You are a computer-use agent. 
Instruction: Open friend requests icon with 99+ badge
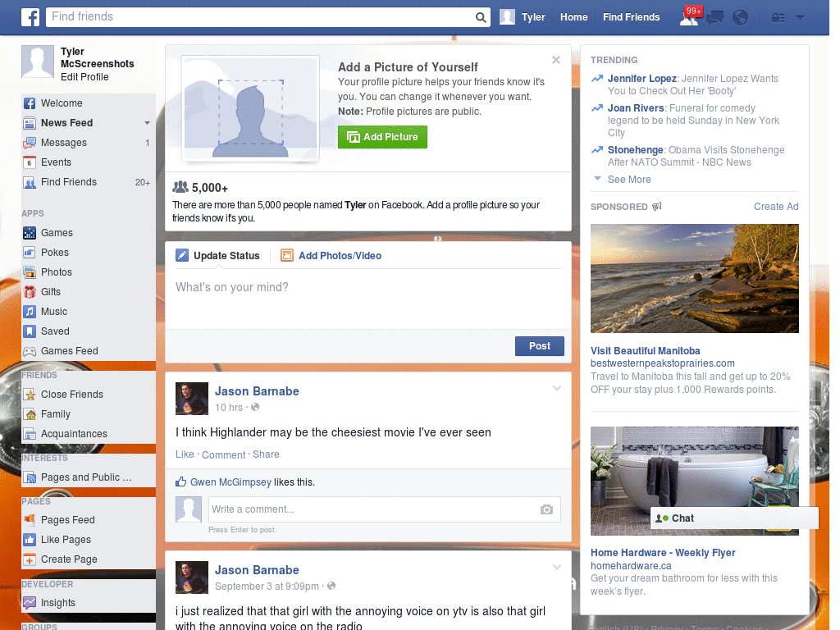[691, 16]
